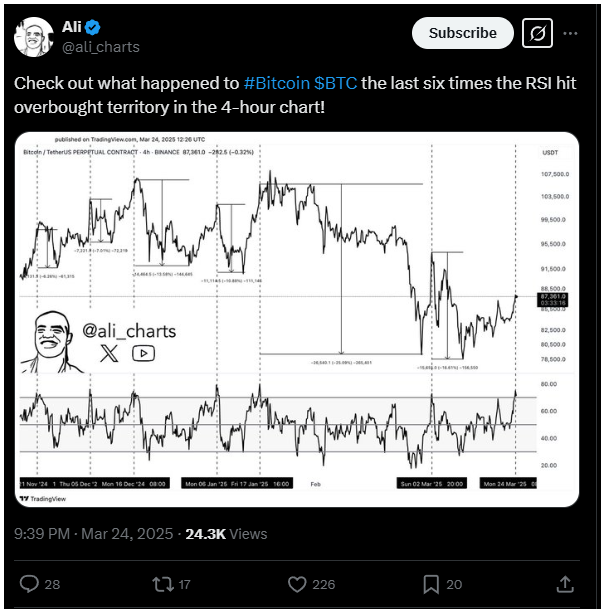Click the share upload icon
The height and width of the screenshot is (613, 605).
point(565,583)
